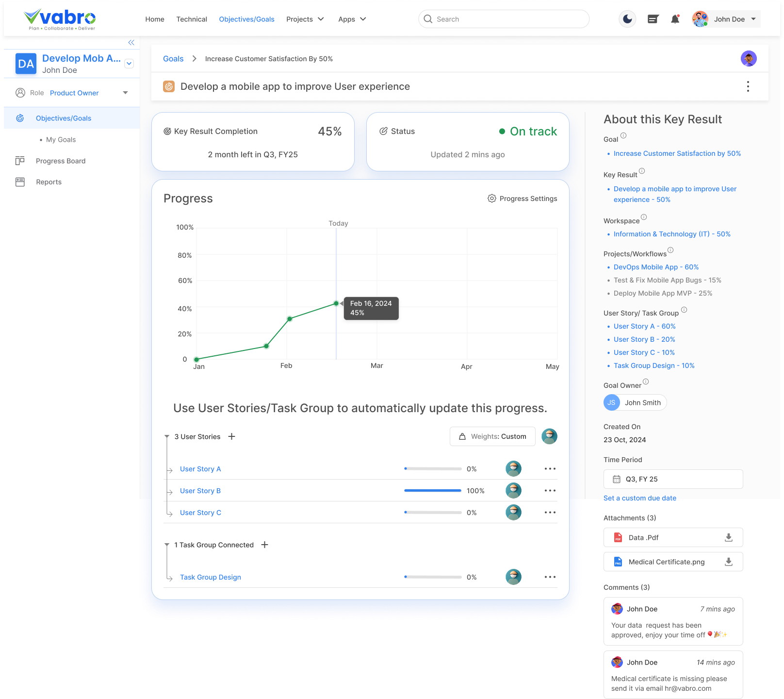Add a new user story with the plus icon
The width and height of the screenshot is (784, 699).
tap(232, 436)
